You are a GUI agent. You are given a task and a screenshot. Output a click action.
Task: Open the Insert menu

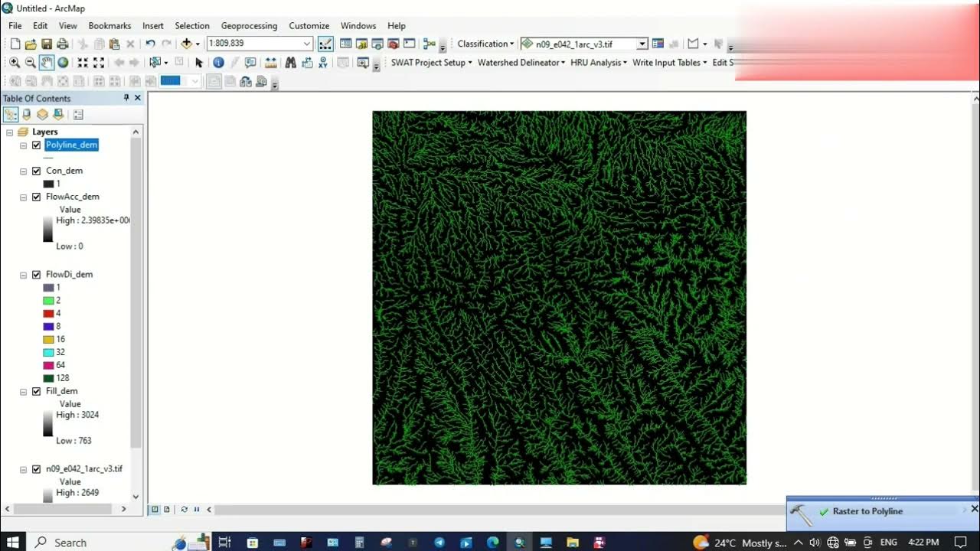pos(153,26)
